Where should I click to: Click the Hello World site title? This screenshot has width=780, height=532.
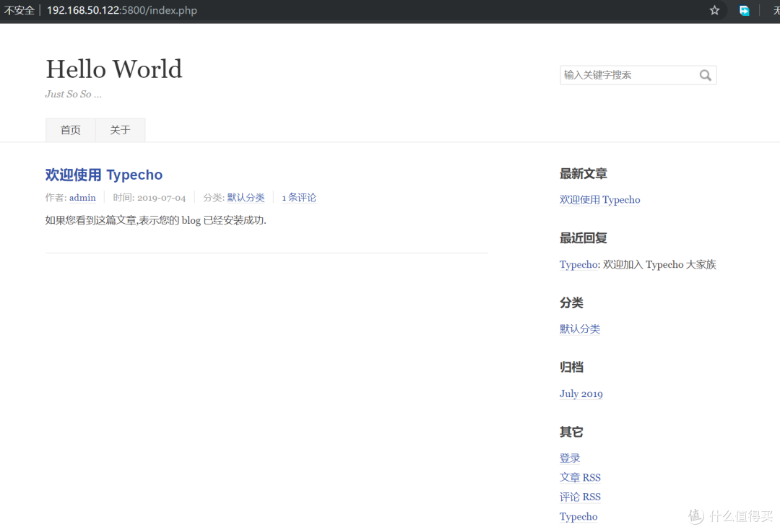click(x=113, y=69)
